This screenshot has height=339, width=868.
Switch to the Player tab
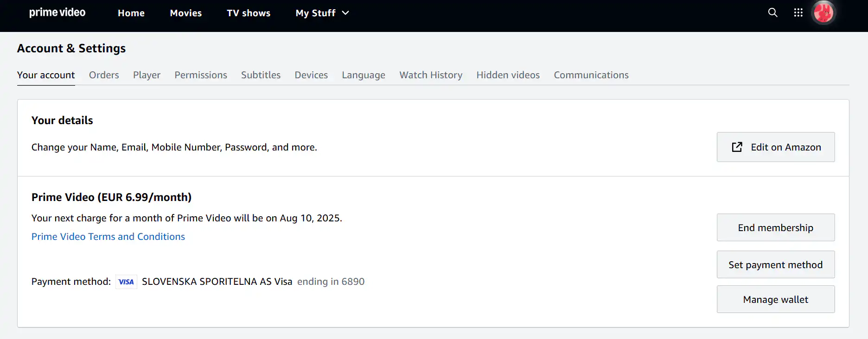[x=147, y=75]
